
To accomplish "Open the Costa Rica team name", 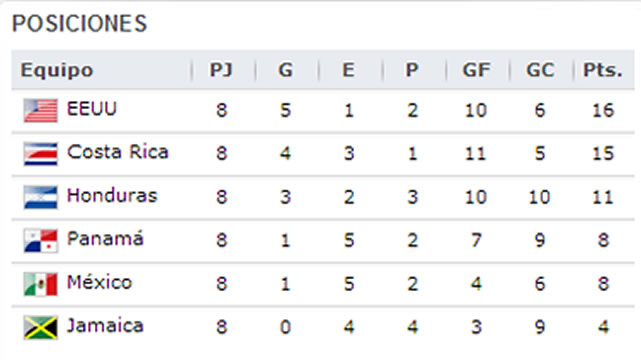I will [x=118, y=152].
